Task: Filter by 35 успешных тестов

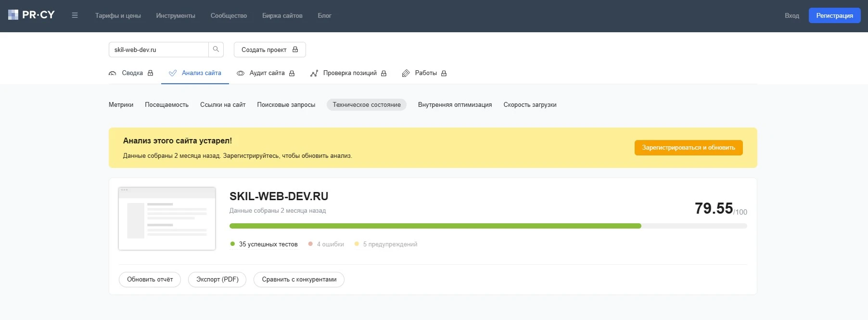Action: click(x=264, y=244)
